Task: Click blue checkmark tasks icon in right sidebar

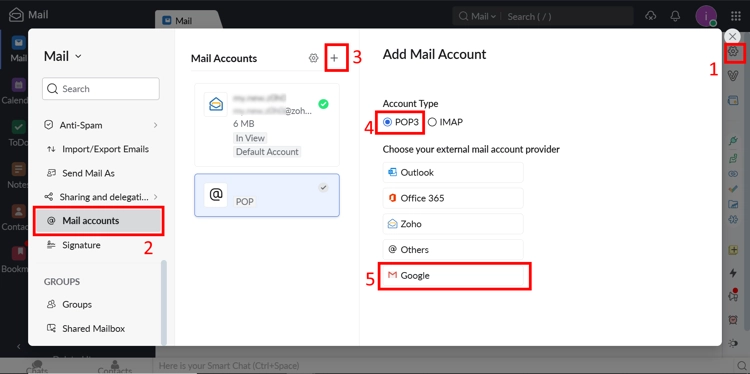Action: [733, 189]
